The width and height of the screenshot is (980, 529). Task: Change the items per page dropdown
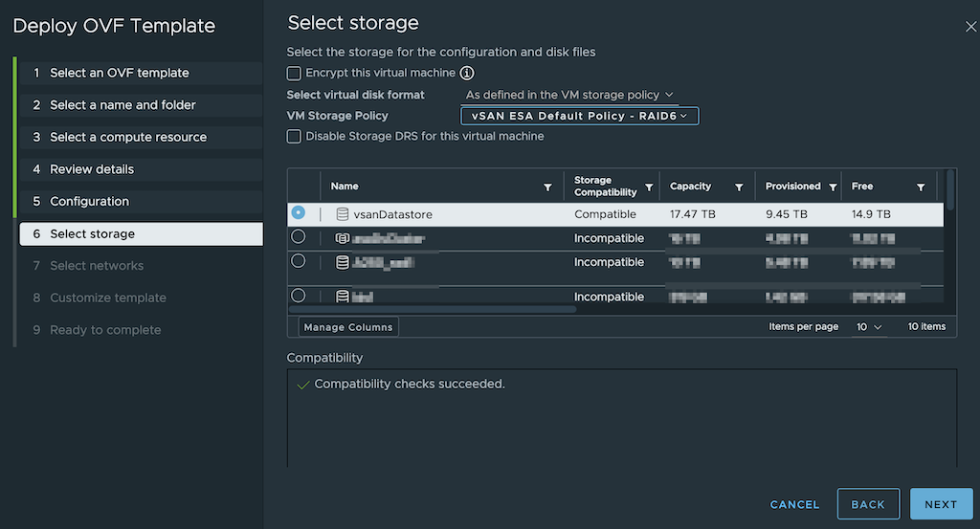[869, 327]
